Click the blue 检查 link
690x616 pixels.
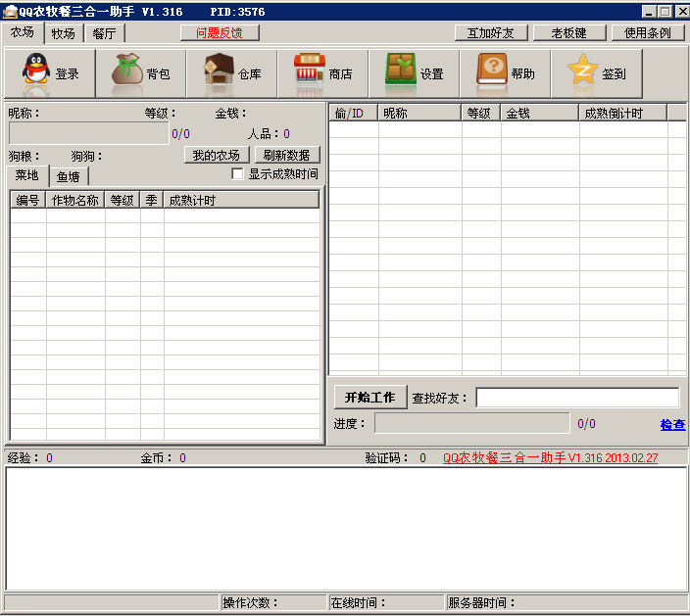672,424
